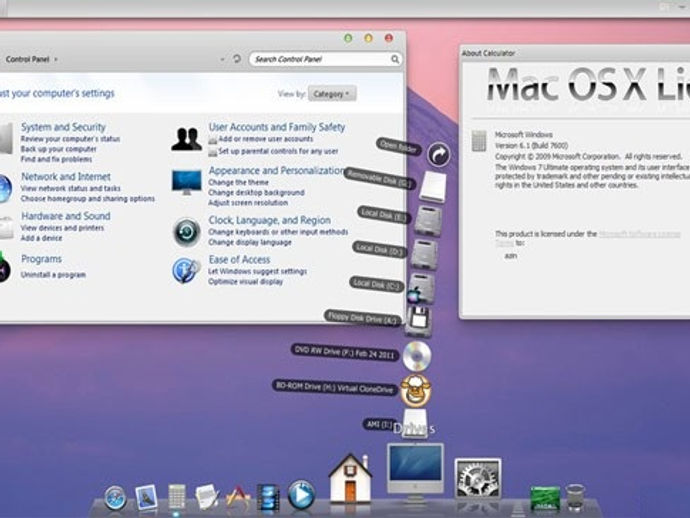690x518 pixels.
Task: Open User Accounts and Family Safety
Action: [x=277, y=127]
